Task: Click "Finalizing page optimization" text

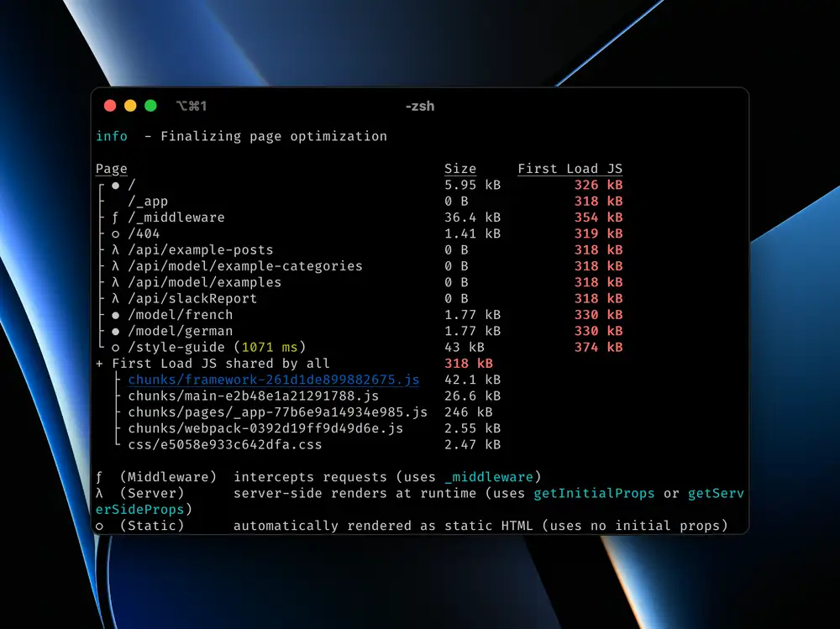Action: pos(273,137)
